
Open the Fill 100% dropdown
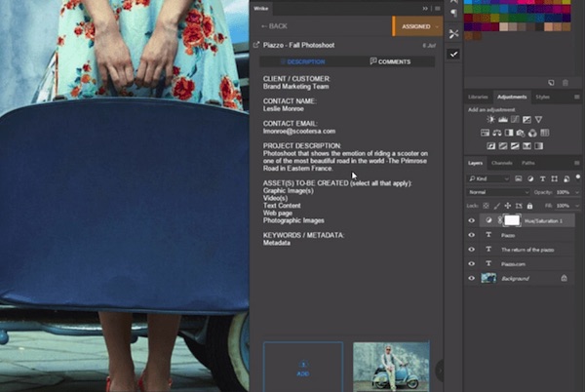(x=577, y=206)
